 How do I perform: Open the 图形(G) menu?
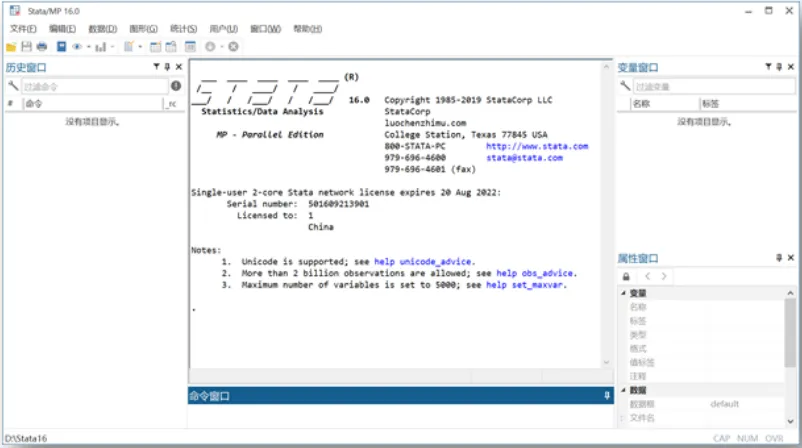(x=143, y=29)
